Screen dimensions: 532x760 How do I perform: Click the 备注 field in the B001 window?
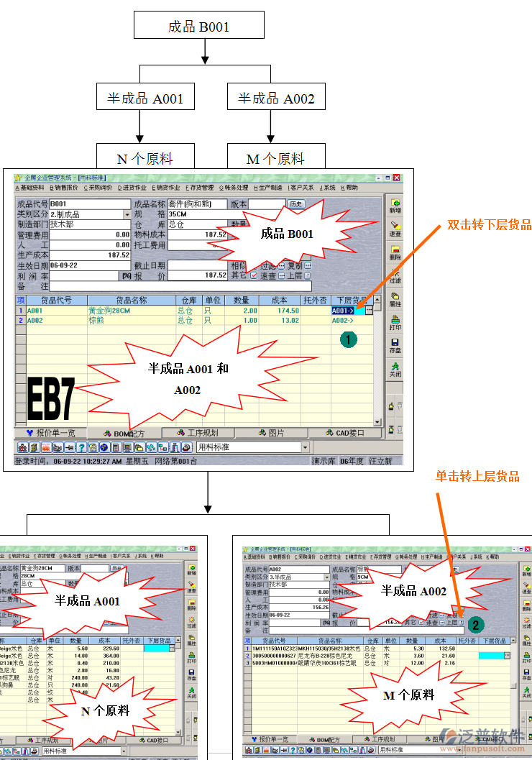coord(180,286)
